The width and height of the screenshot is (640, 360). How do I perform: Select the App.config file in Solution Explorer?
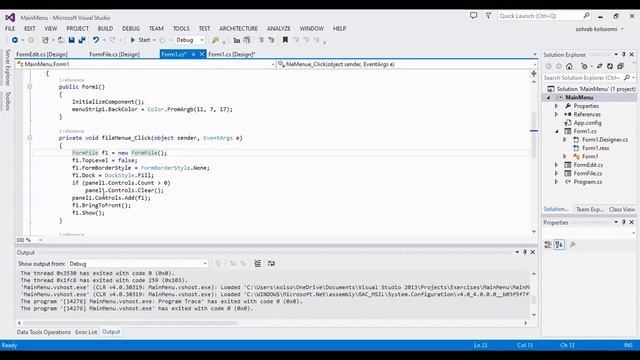pos(587,123)
